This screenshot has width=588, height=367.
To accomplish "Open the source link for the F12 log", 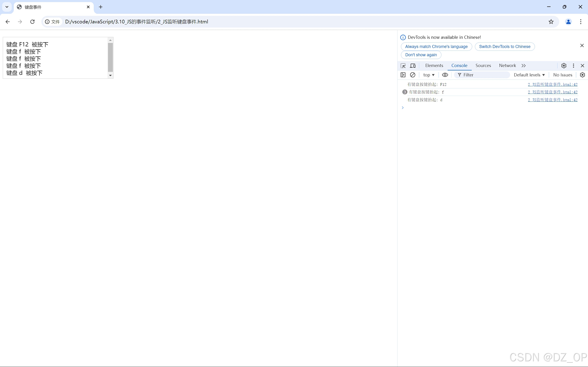I will click(553, 84).
